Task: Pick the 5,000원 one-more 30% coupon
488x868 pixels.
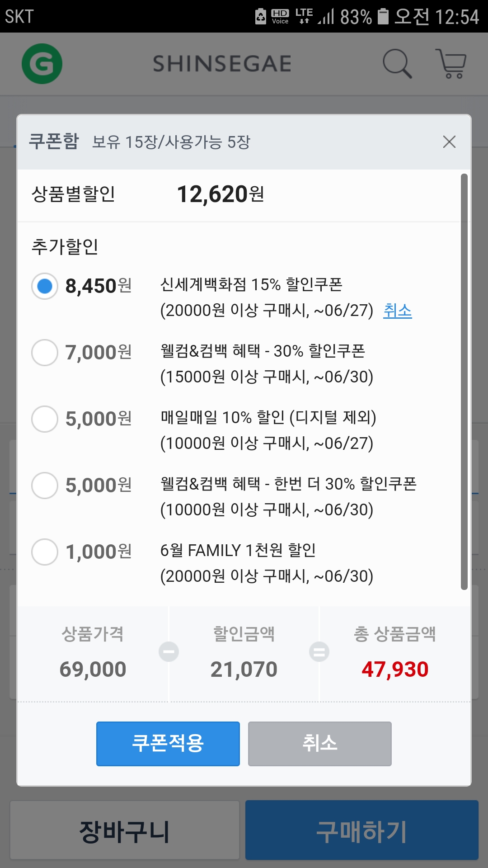Action: 45,486
